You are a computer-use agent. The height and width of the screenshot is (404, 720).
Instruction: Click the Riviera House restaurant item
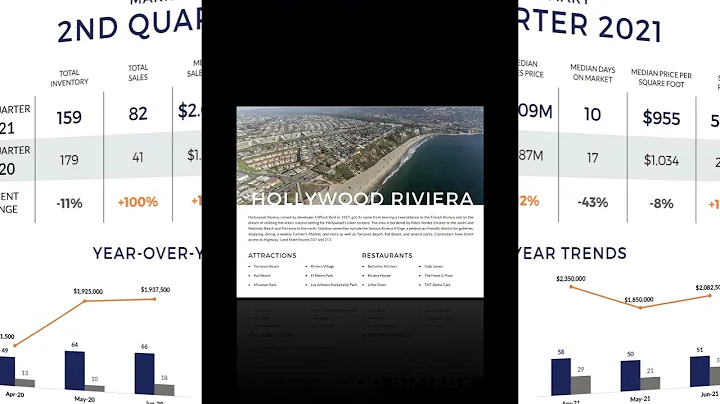[379, 275]
